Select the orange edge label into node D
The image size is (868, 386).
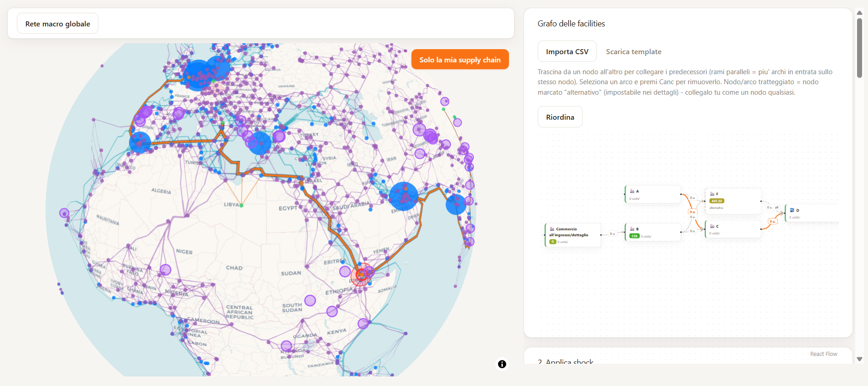772,222
